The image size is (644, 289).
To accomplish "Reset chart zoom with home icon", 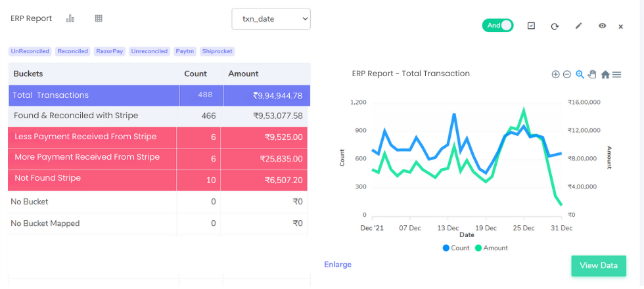I will 605,75.
